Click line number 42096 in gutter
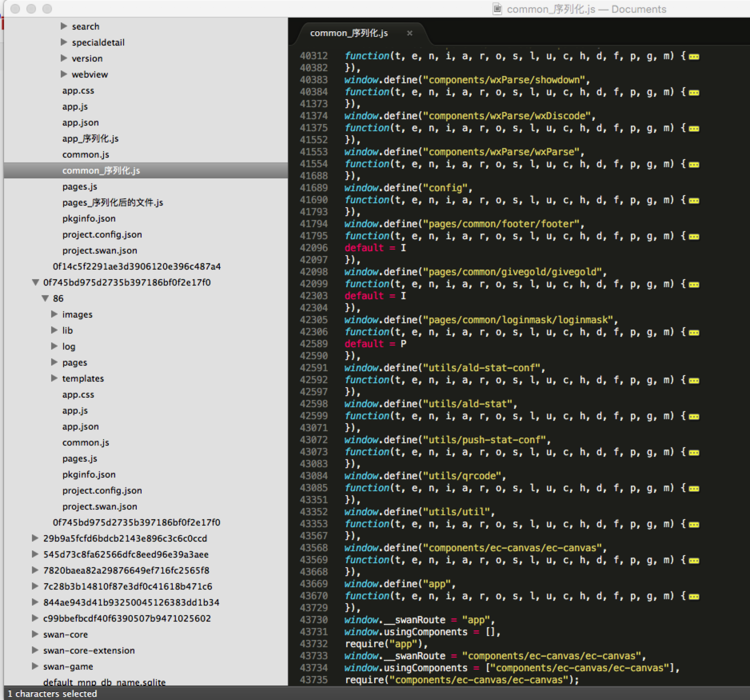750x700 pixels. (x=314, y=248)
